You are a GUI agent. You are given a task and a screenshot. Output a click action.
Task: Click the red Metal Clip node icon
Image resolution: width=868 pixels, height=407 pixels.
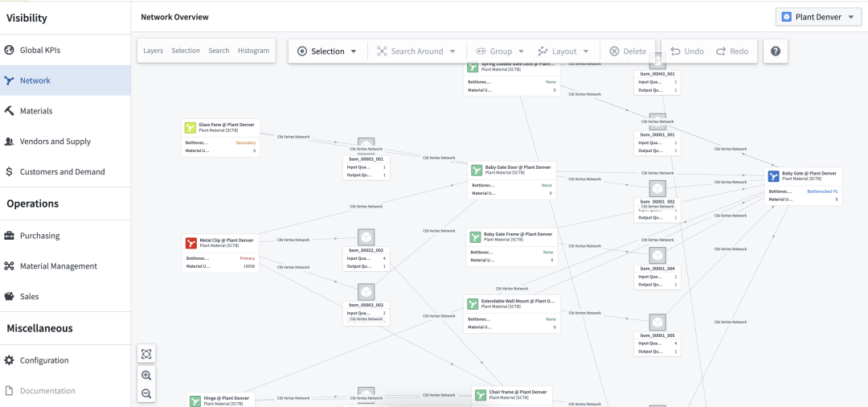click(x=190, y=242)
